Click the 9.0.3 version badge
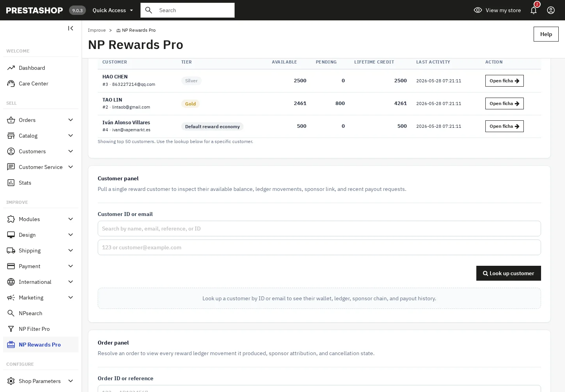 coord(77,10)
